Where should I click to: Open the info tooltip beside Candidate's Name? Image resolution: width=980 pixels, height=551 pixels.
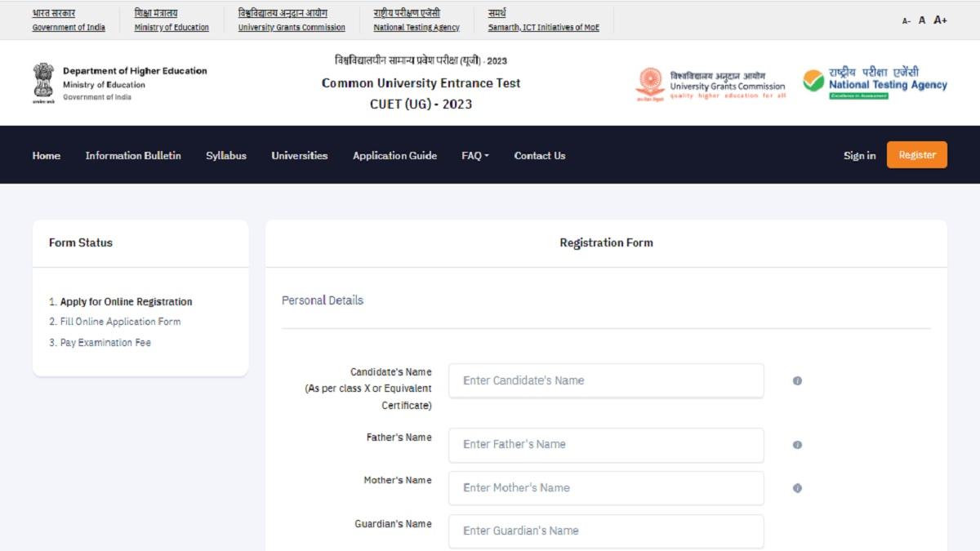796,380
